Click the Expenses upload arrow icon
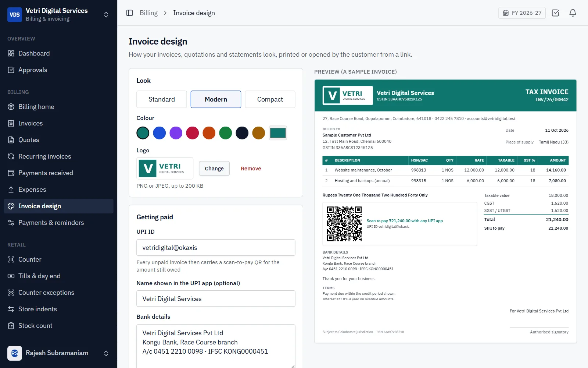The height and width of the screenshot is (368, 588). click(x=11, y=190)
